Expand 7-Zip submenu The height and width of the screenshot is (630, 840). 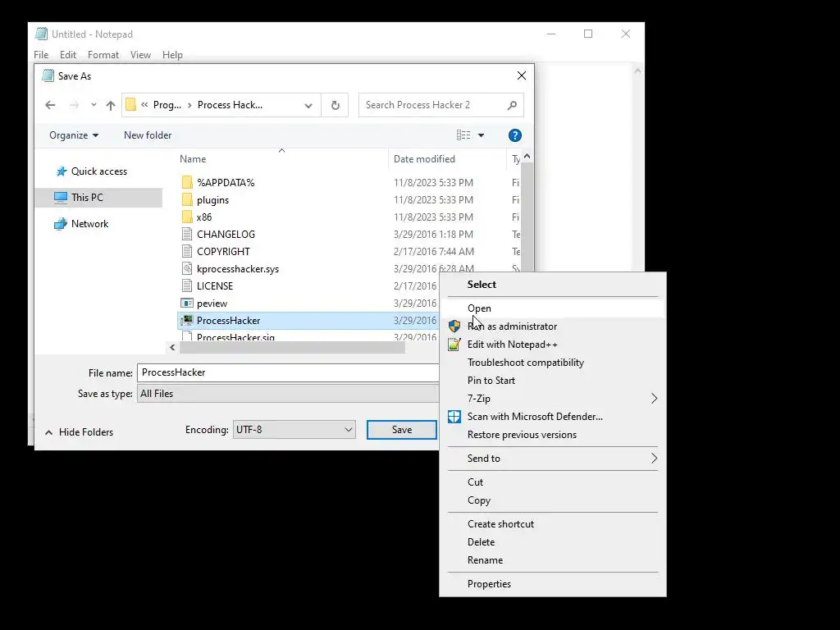(553, 399)
